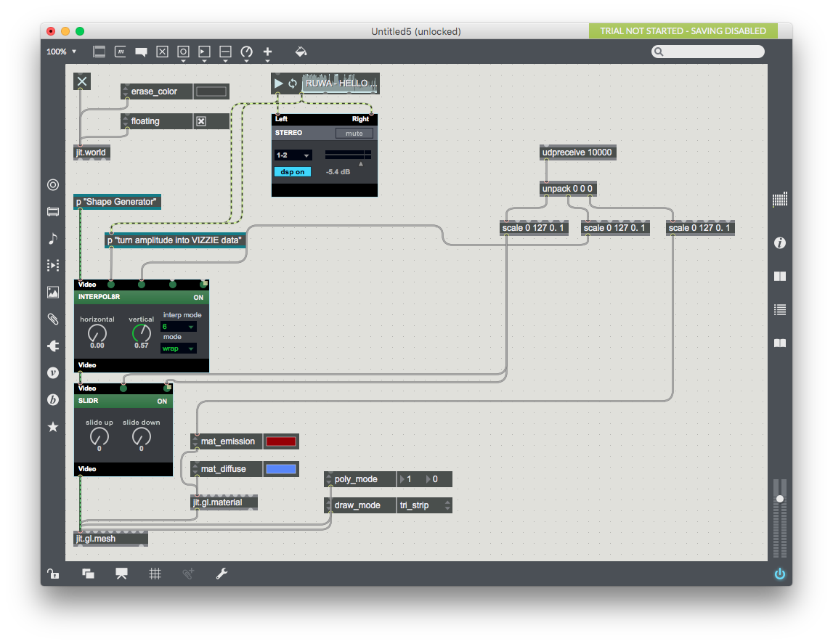Click the lock patcher icon
The width and height of the screenshot is (833, 644).
pos(53,574)
